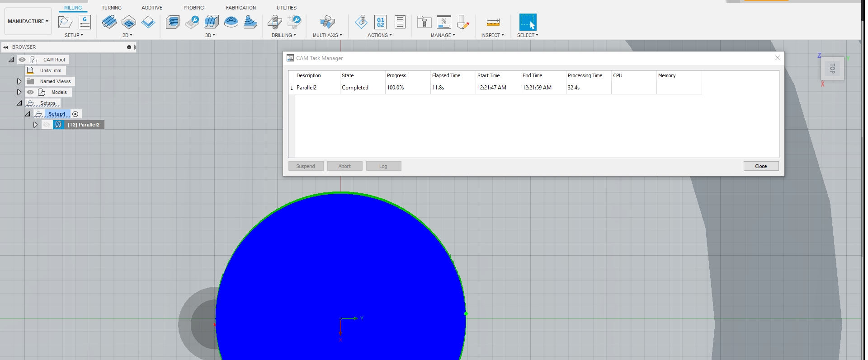
Task: Open the Select dropdown menu
Action: click(528, 35)
